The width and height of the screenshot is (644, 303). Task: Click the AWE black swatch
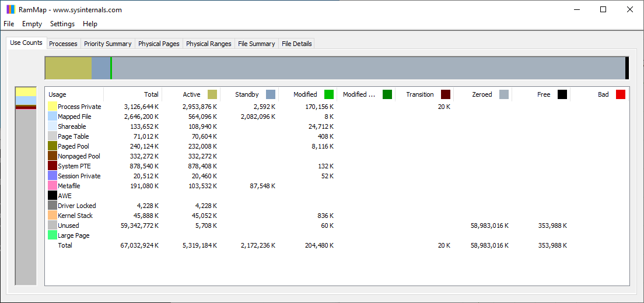coord(52,196)
